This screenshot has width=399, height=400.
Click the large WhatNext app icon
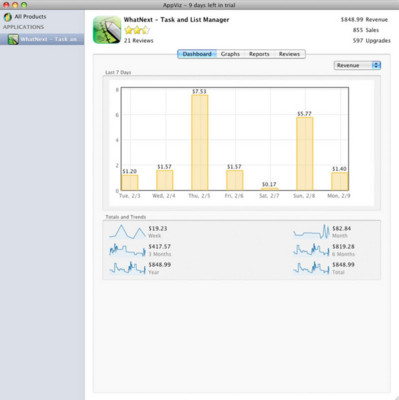pyautogui.click(x=107, y=30)
